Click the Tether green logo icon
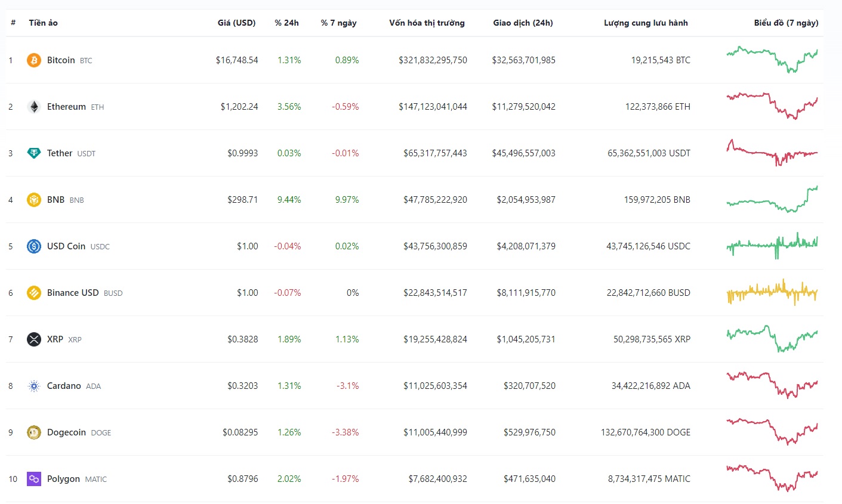 pyautogui.click(x=34, y=153)
